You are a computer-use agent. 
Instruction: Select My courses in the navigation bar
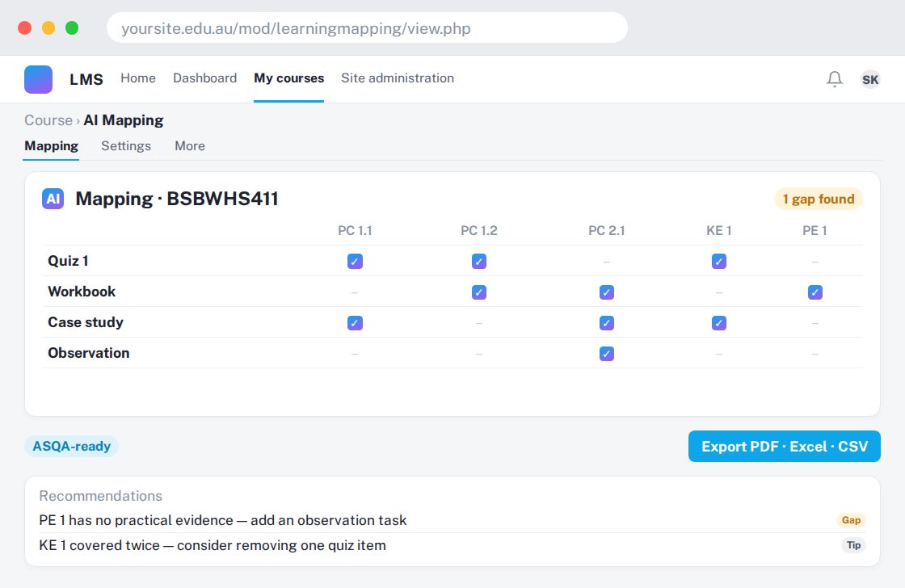coord(289,78)
